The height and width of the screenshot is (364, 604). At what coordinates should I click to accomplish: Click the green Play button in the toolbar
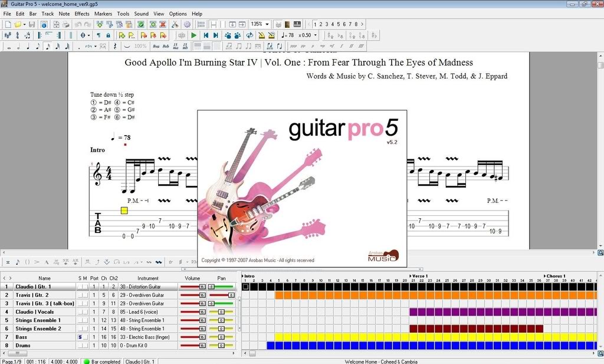point(194,35)
